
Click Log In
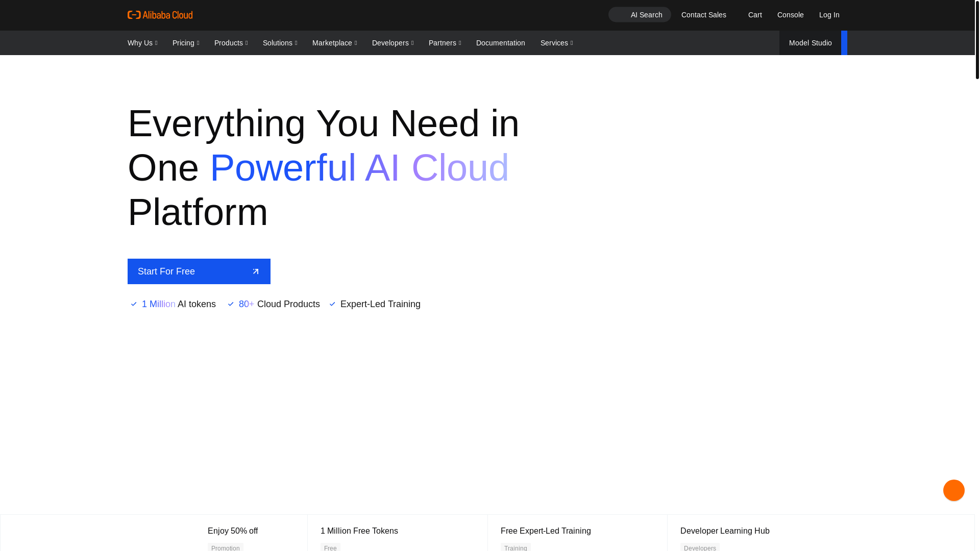click(x=829, y=15)
